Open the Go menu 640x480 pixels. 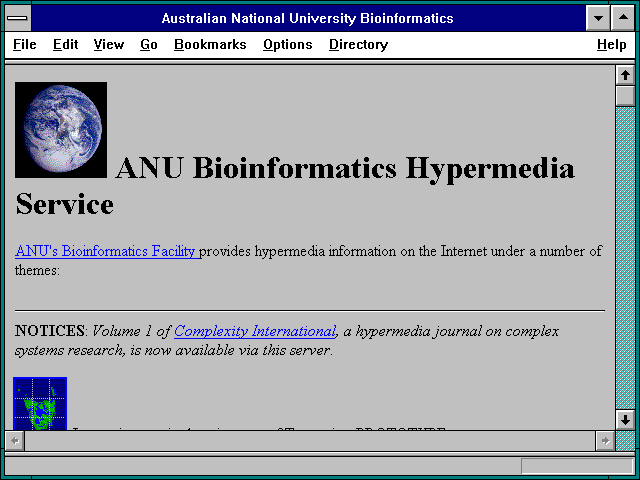(149, 44)
